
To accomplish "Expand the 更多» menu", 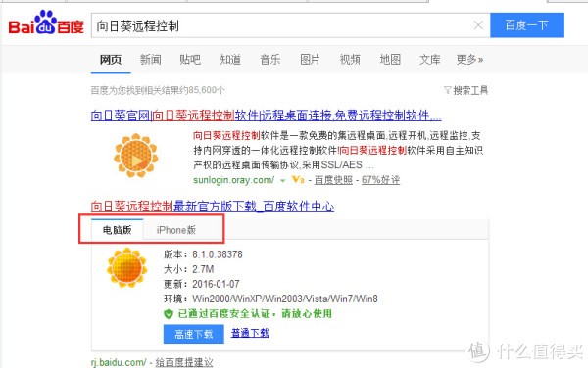I will 469,60.
